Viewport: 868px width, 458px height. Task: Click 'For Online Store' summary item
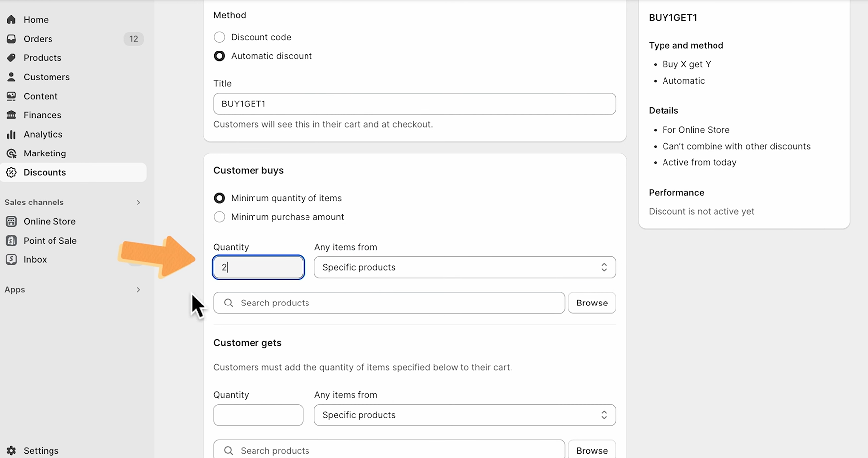point(696,130)
